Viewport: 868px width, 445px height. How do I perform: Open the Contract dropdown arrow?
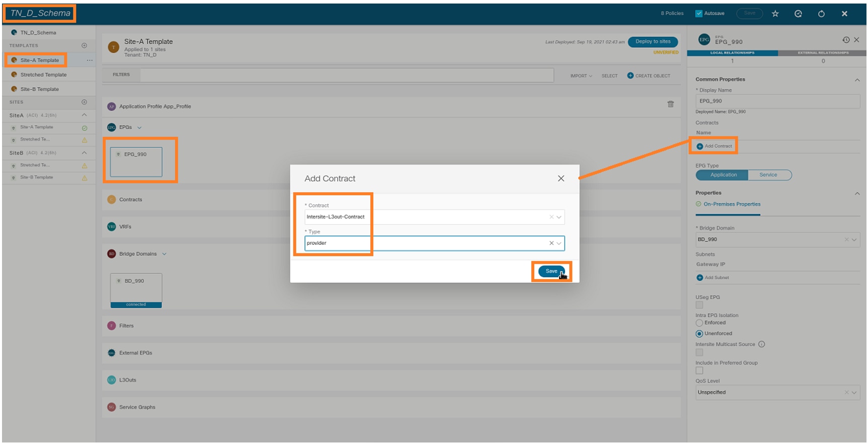tap(559, 217)
